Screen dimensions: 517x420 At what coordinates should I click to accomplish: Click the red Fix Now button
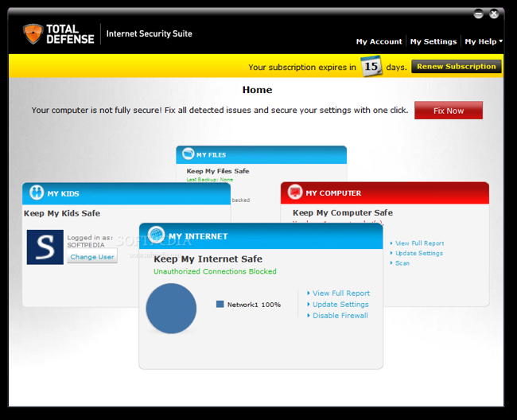pos(449,111)
